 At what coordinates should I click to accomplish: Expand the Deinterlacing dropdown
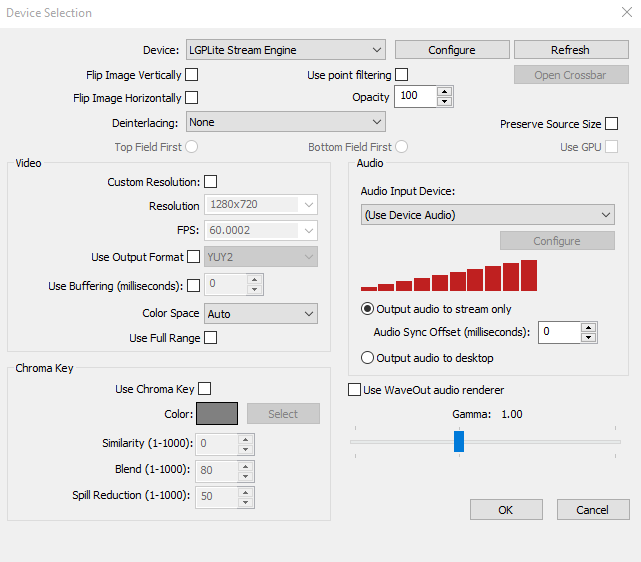pyautogui.click(x=286, y=122)
